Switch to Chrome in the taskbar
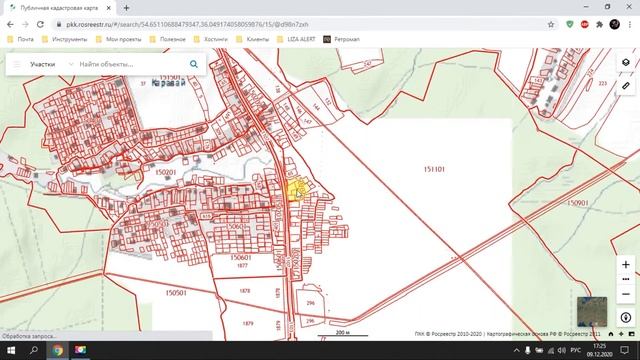The image size is (640, 360). [x=58, y=350]
